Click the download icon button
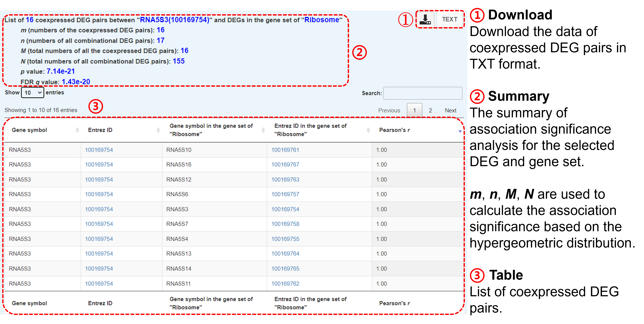Screen dimensions: 644x324 click(x=426, y=19)
